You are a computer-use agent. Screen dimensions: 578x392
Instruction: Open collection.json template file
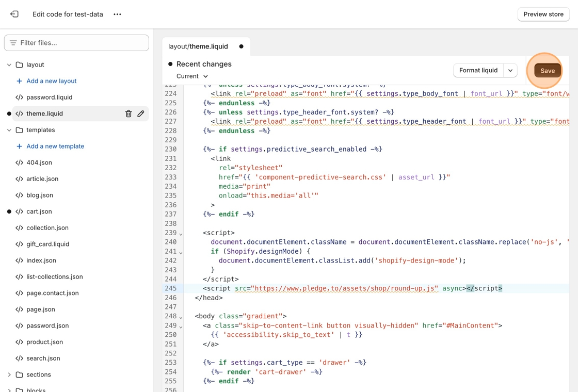pyautogui.click(x=47, y=227)
